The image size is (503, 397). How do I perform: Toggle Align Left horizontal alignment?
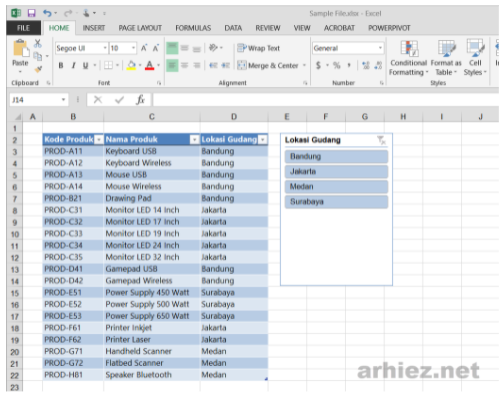172,65
